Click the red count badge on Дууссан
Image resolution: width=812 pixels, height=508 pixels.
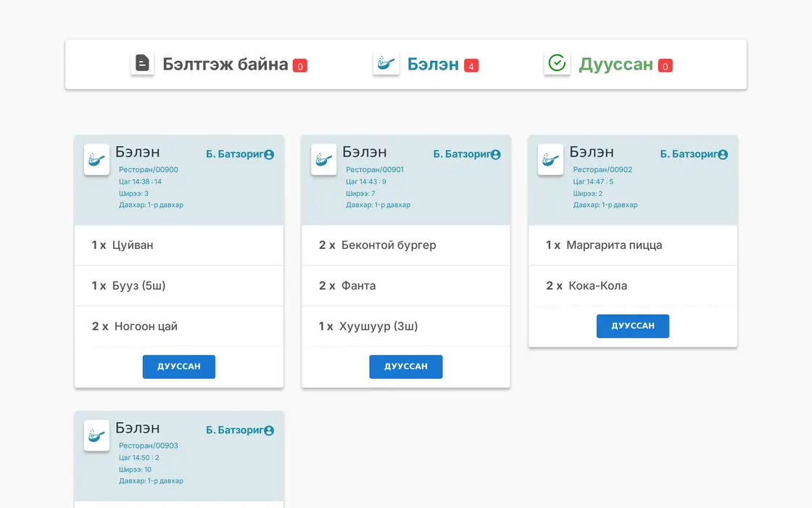[665, 66]
